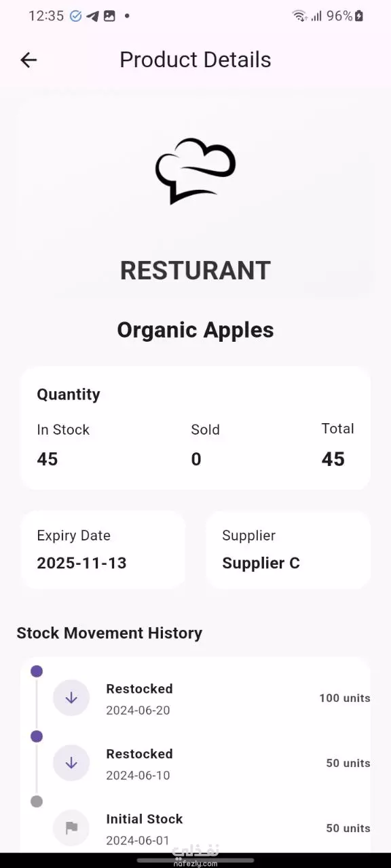Tap the second purple timeline dot
Viewport: 391px width, 868px height.
click(x=37, y=736)
